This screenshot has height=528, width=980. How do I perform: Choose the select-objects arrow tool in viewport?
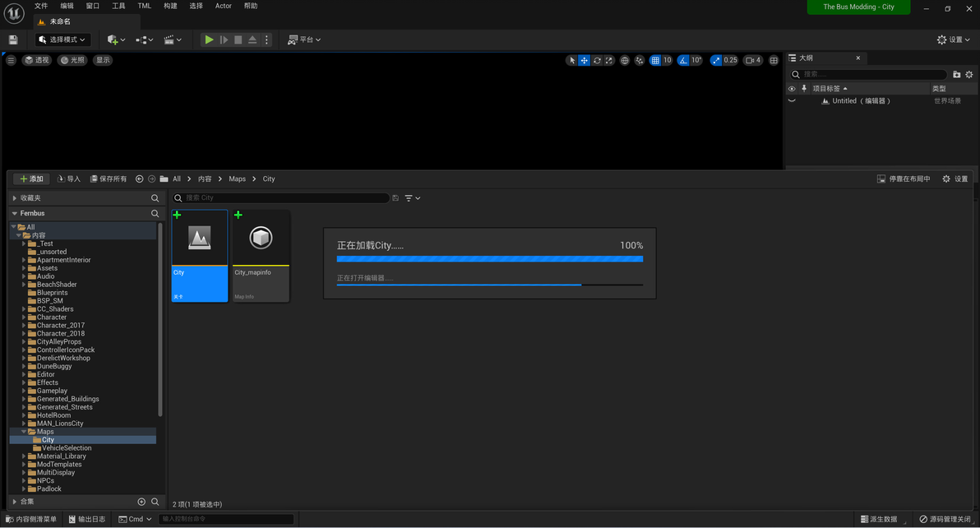572,61
